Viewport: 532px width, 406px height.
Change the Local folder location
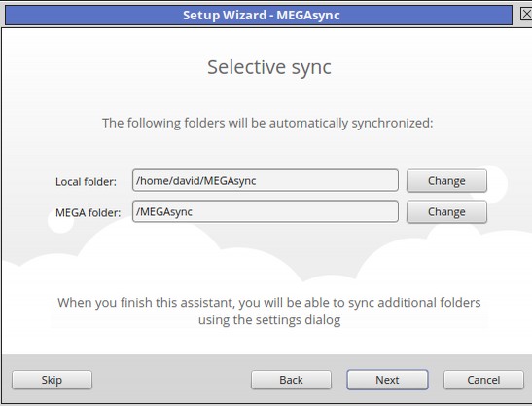coord(446,181)
